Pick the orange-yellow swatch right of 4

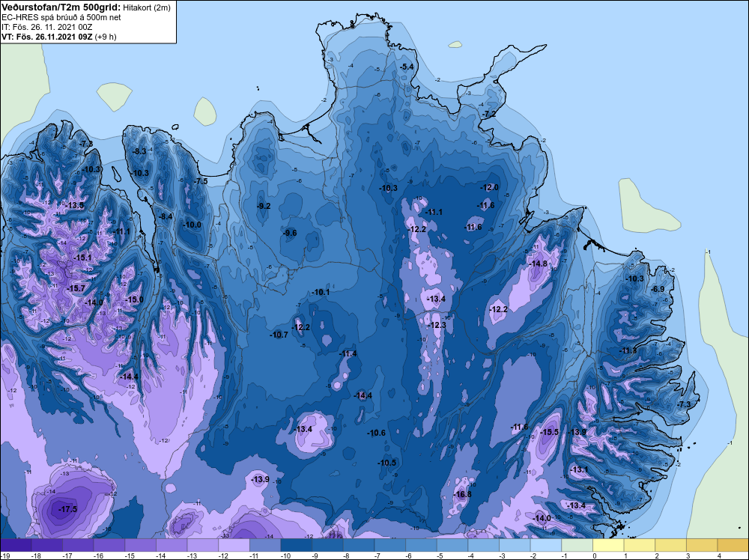click(733, 545)
